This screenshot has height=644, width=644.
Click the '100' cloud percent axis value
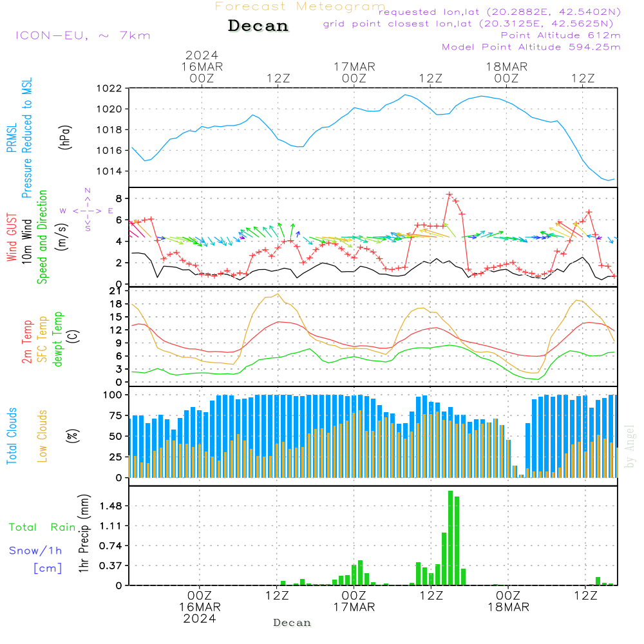[x=113, y=395]
